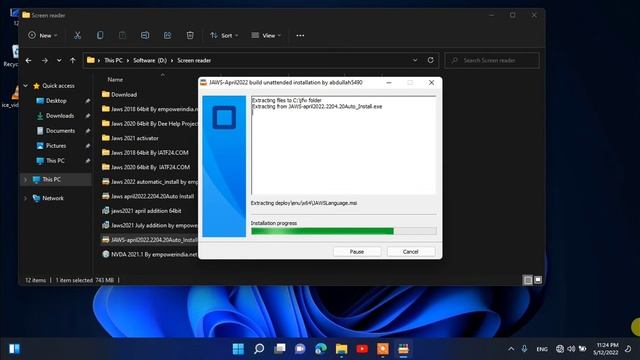The image size is (640, 360).
Task: Refresh the Screen reader folder
Action: tap(430, 60)
